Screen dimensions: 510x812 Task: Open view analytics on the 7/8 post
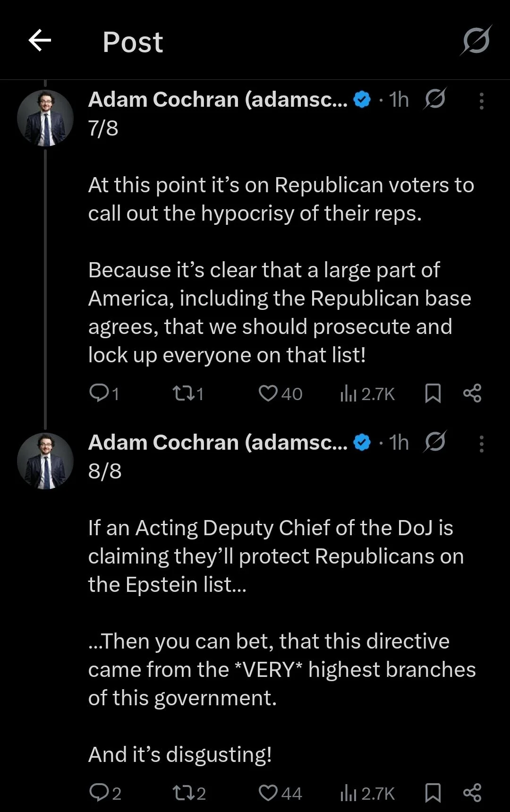(x=348, y=393)
